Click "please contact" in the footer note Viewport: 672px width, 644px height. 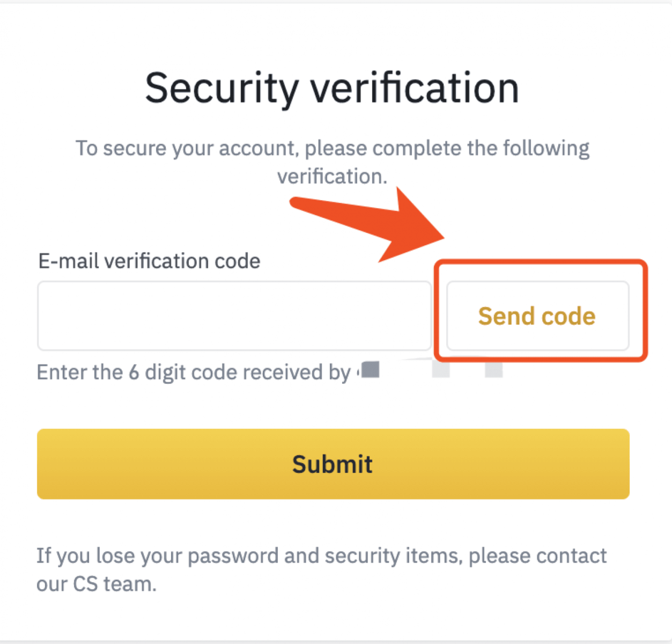pyautogui.click(x=537, y=556)
